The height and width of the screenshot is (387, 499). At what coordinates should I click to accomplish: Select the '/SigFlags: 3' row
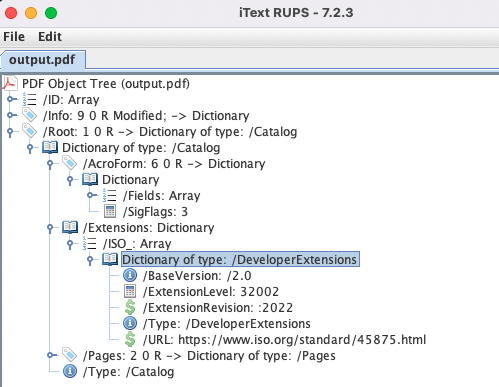(155, 212)
